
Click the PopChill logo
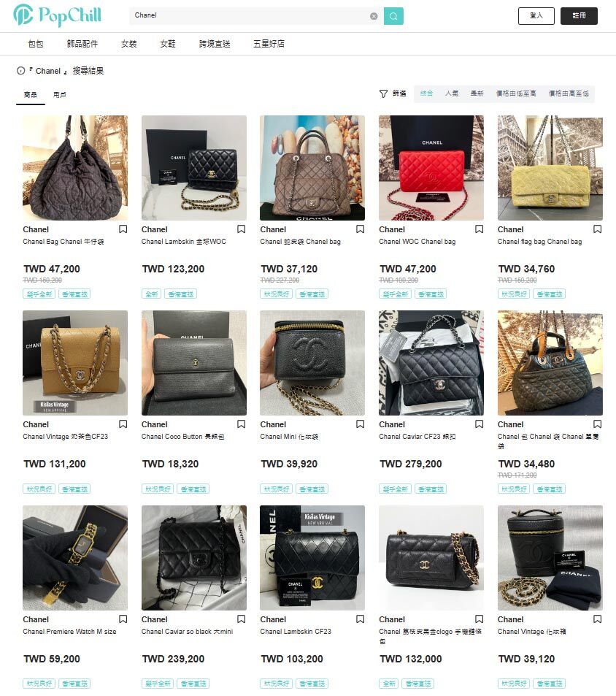57,15
